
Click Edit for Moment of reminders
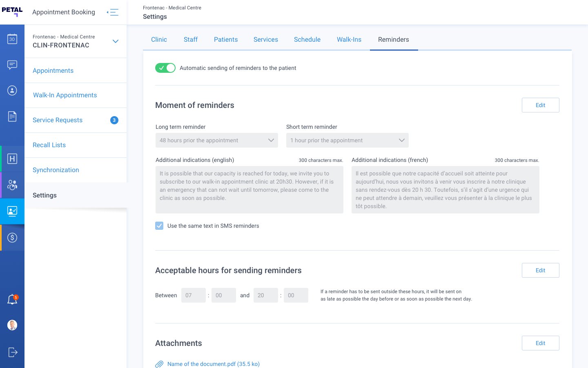[x=540, y=105]
